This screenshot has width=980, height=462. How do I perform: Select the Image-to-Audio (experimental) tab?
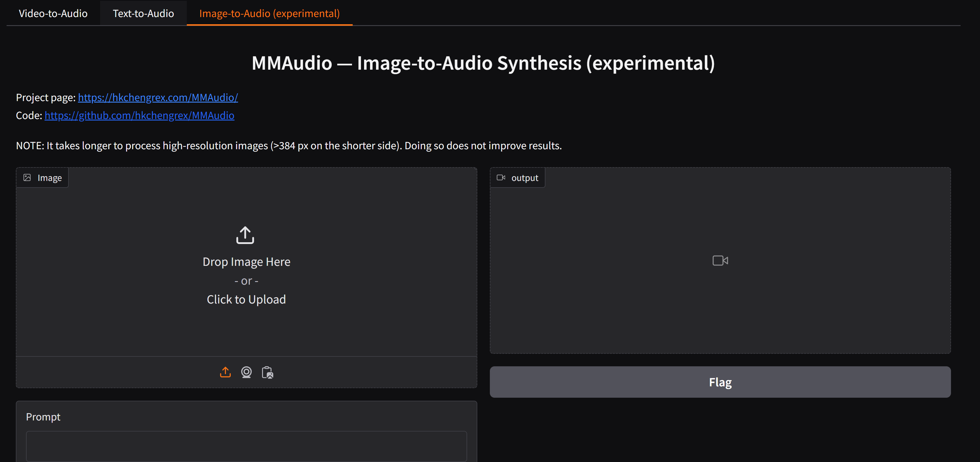click(x=269, y=13)
